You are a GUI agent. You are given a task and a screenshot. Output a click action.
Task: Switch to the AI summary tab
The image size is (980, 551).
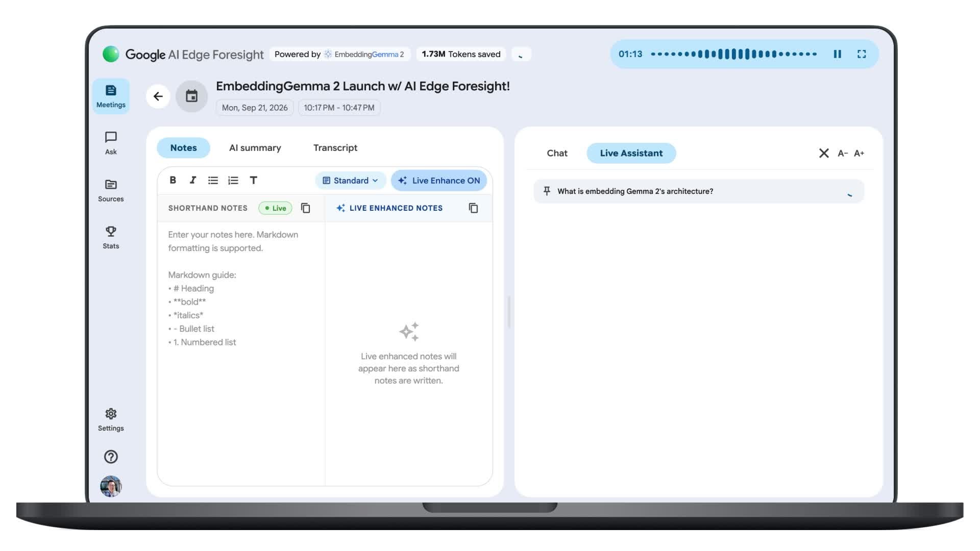pyautogui.click(x=255, y=147)
